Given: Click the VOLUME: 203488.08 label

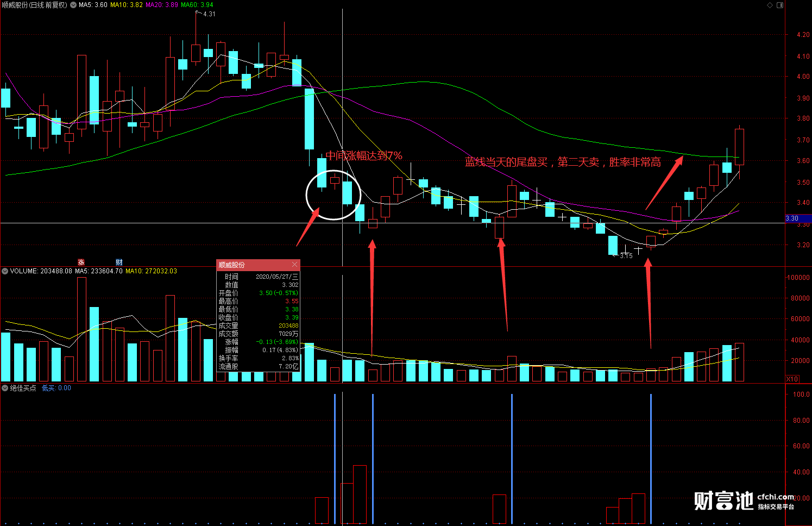Looking at the screenshot, I should (41, 271).
